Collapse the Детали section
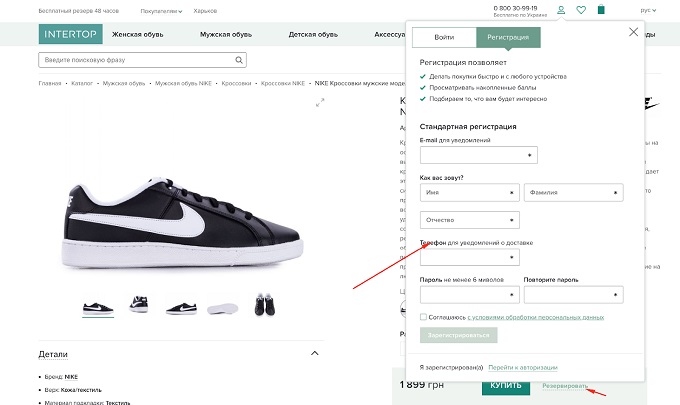680x405 pixels. click(x=315, y=353)
